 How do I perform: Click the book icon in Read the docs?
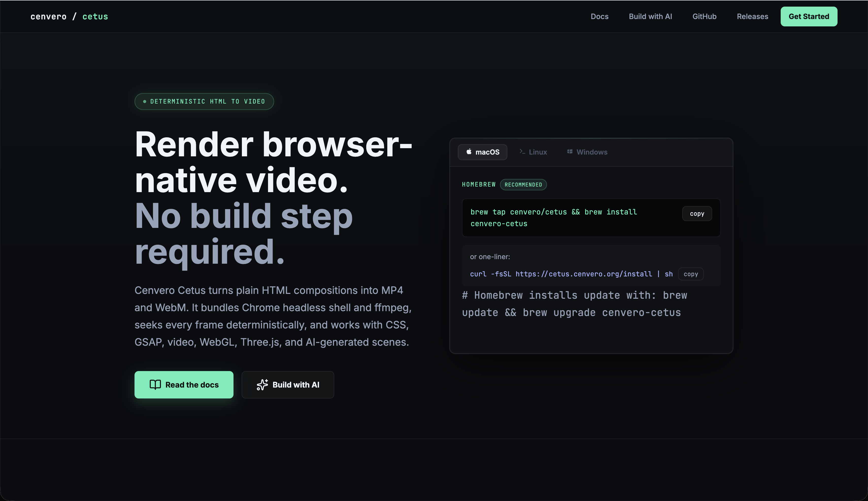tap(155, 385)
